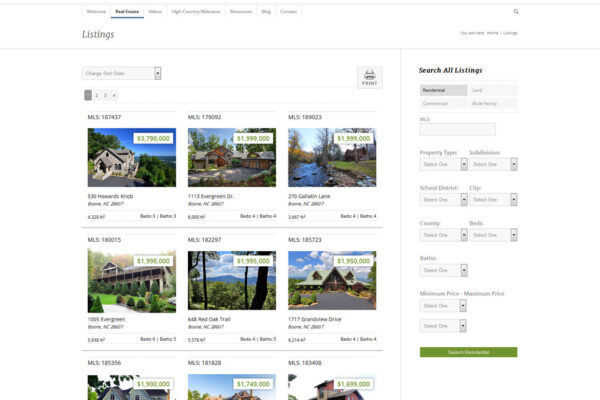Screen dimensions: 600x400
Task: Open the Subdivision dropdown
Action: (x=493, y=164)
